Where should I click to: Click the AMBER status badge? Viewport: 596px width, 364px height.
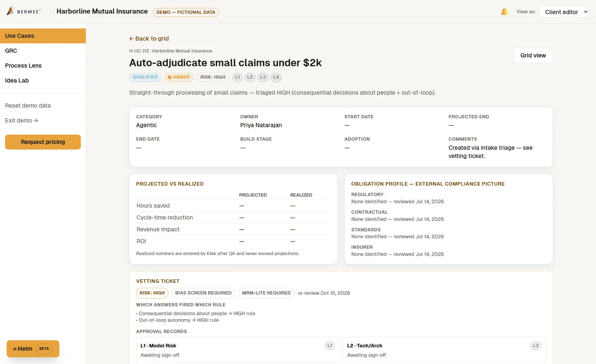tap(179, 77)
